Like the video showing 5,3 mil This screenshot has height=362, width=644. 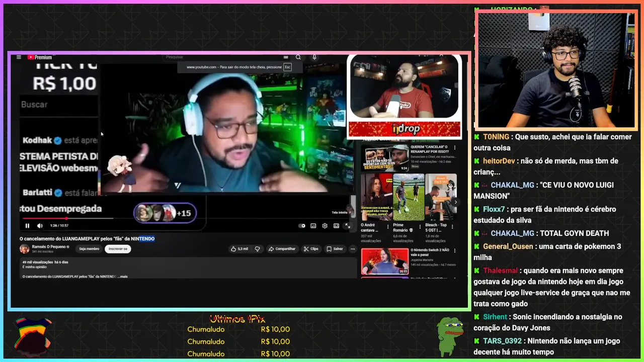[239, 249]
